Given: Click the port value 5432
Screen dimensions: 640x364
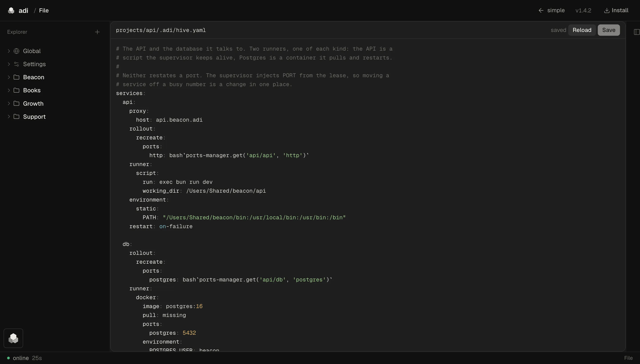Looking at the screenshot, I should (x=189, y=333).
